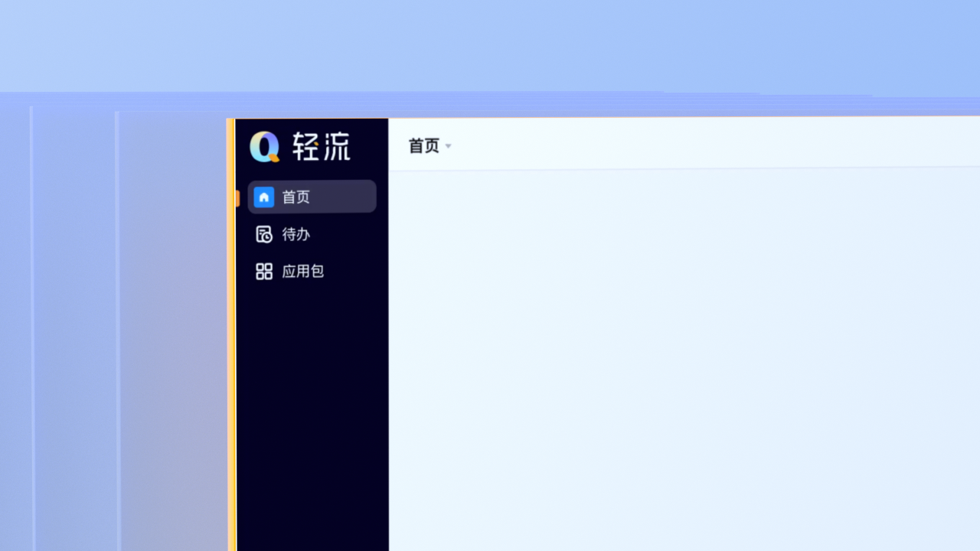This screenshot has height=551, width=980.
Task: Click the divider line under the header
Action: pyautogui.click(x=681, y=169)
